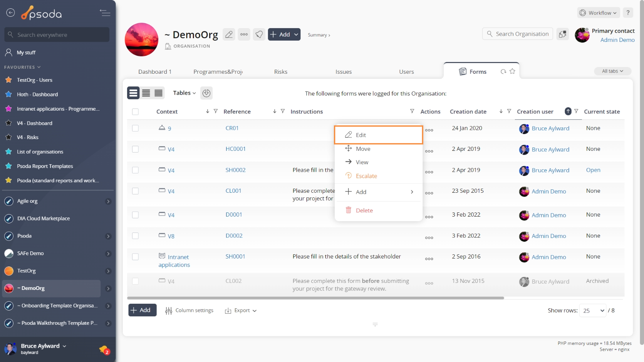Sort the Creation date column arrow

[x=501, y=111]
